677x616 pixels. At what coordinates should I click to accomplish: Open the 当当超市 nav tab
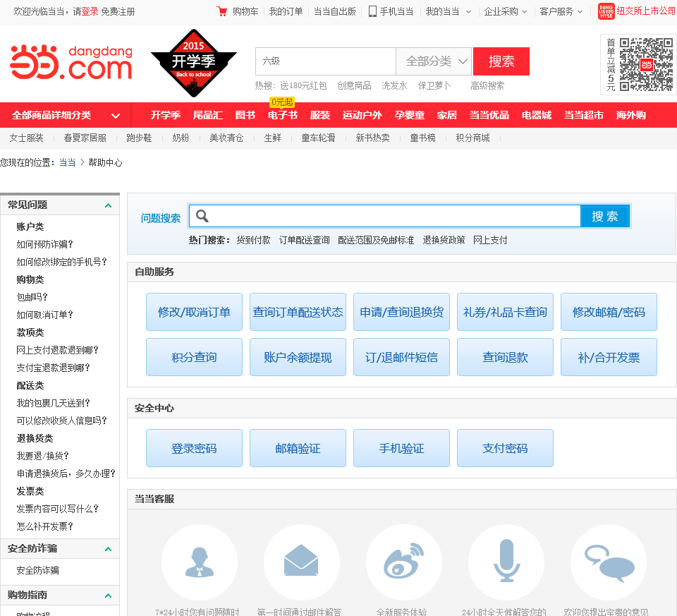coord(583,115)
